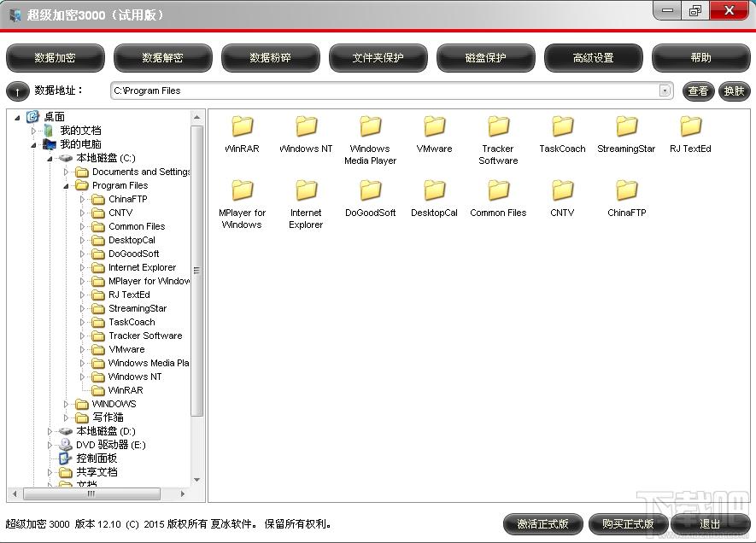Click the tree scroll right arrow

[x=182, y=493]
